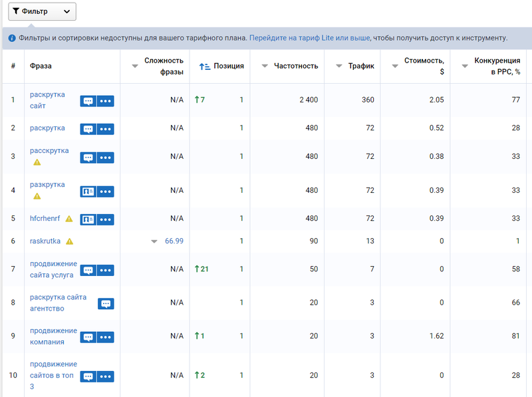The image size is (532, 397).
Task: Open the phrase продвижение сайта услуга
Action: (53, 269)
